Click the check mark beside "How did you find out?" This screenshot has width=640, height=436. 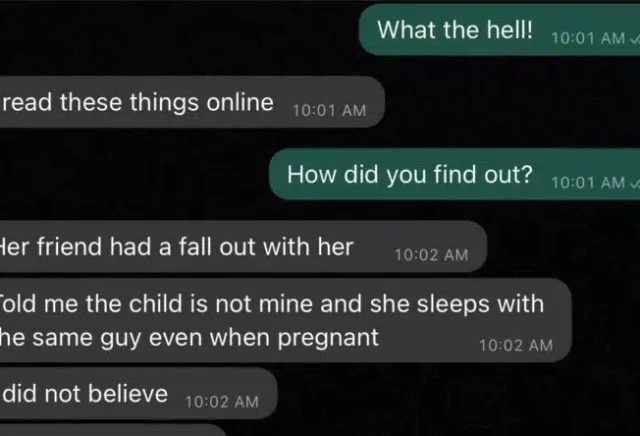click(635, 183)
